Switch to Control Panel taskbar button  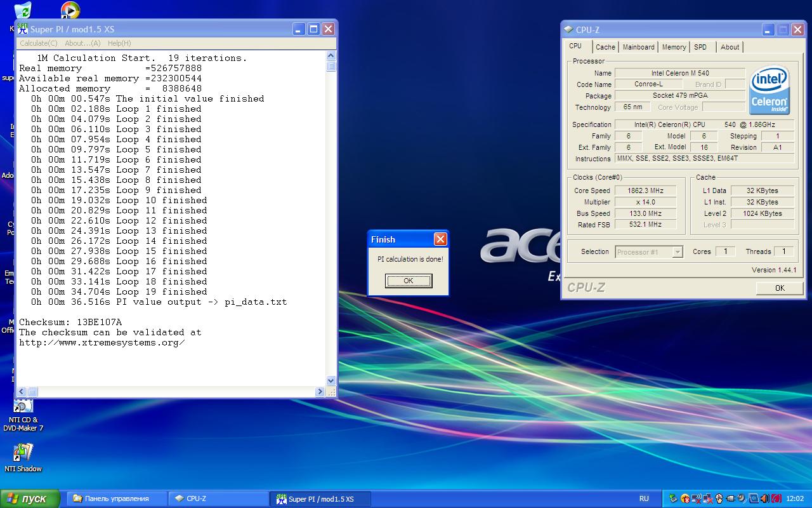(x=117, y=498)
